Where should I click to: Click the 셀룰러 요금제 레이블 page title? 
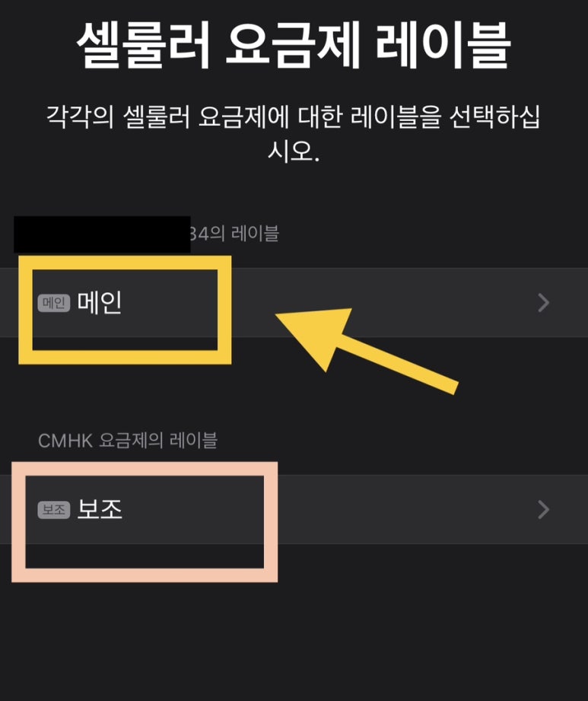click(294, 46)
